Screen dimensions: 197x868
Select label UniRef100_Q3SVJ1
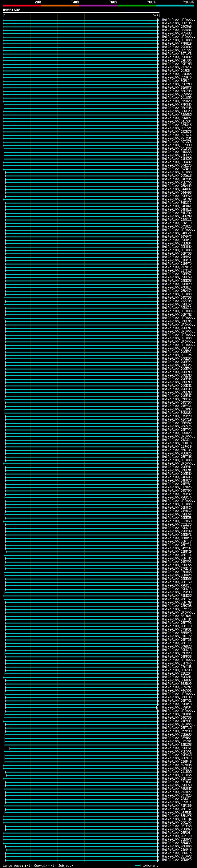pyautogui.click(x=177, y=802)
